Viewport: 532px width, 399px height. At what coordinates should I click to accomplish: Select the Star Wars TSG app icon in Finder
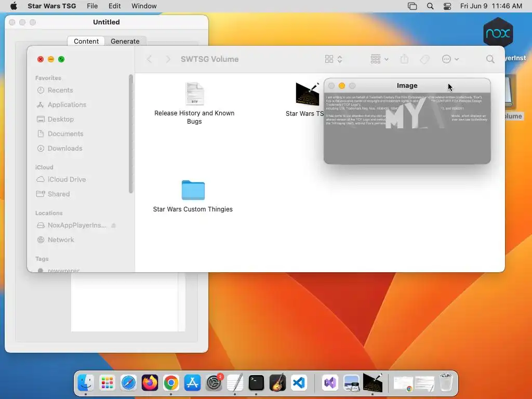[x=307, y=94]
